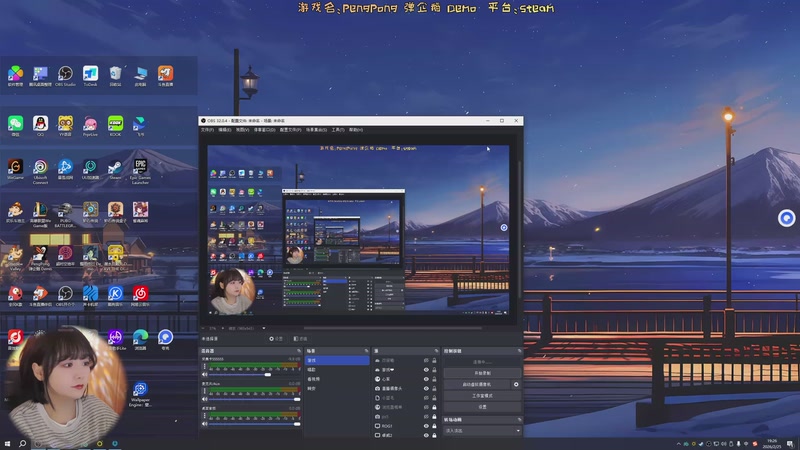Mute the desktop audio mixer channel
800x450 pixels.
205,423
